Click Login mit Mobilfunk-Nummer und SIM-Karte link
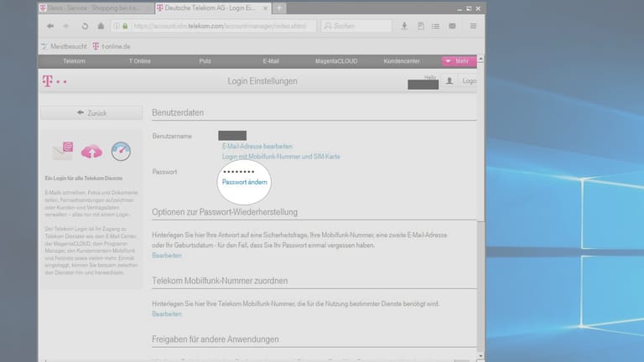 (281, 157)
